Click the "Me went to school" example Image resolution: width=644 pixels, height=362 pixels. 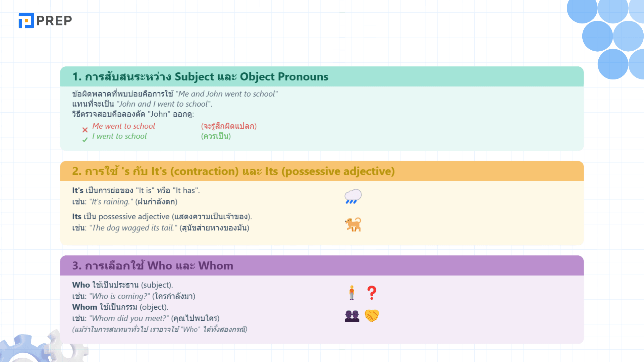pos(123,126)
